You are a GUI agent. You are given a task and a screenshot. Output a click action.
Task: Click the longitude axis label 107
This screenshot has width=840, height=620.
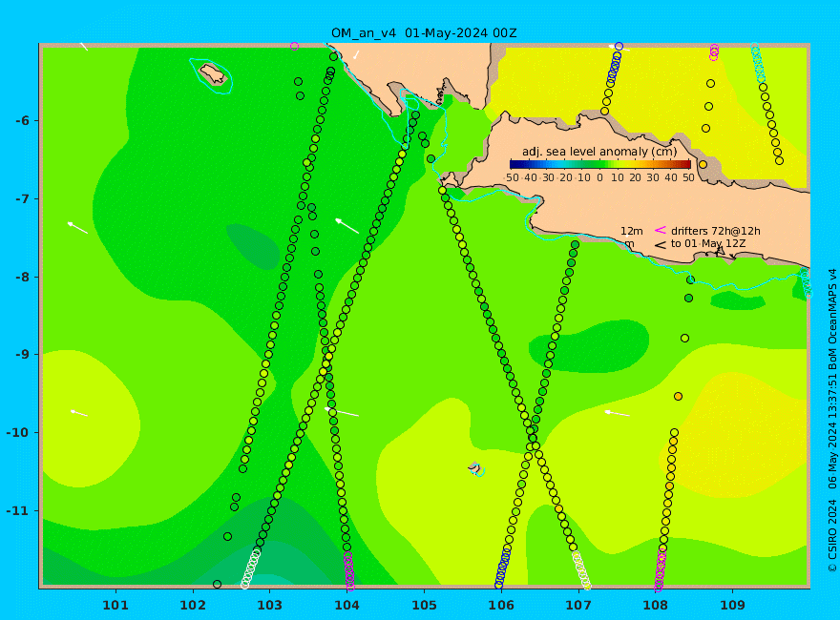point(578,605)
